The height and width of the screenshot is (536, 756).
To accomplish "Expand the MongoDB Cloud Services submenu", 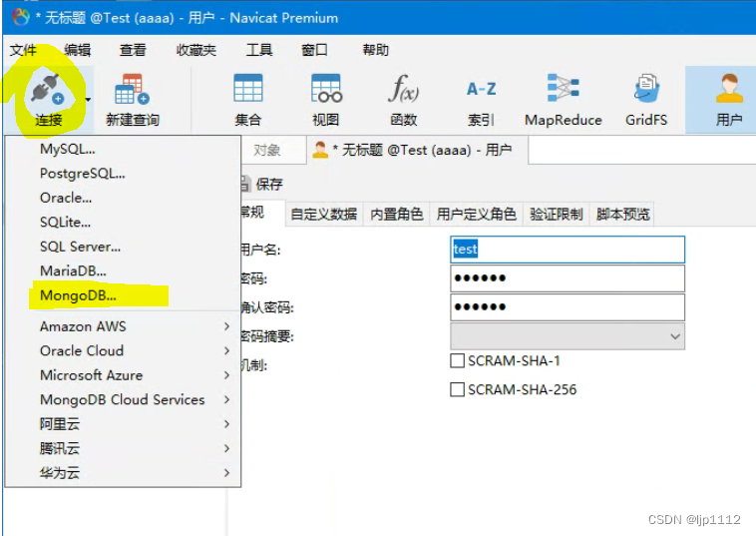I will 123,399.
